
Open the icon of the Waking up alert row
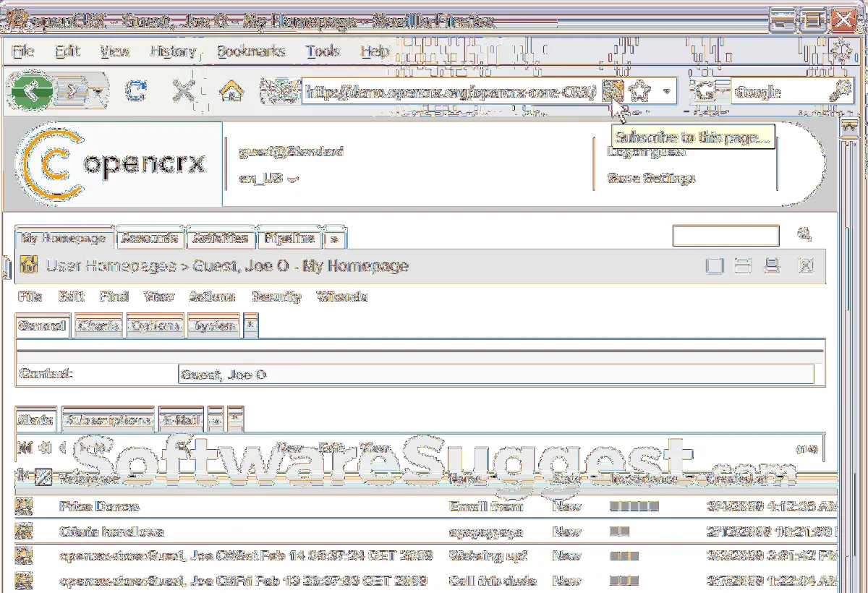tap(24, 556)
